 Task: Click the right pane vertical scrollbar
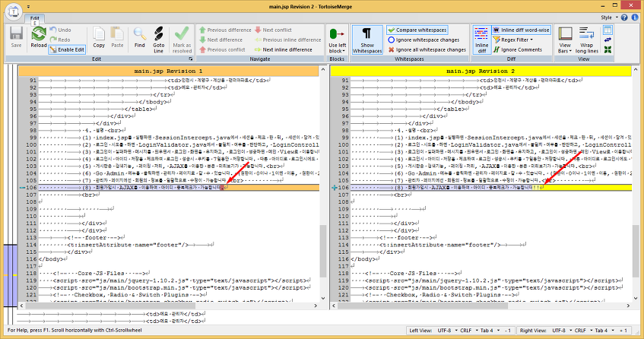coord(635,184)
